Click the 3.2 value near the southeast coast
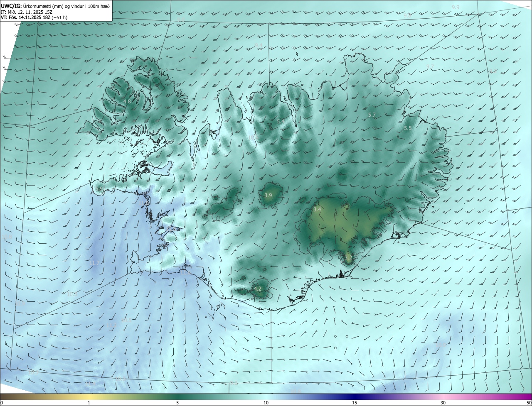532x406 pixels. pos(348,257)
